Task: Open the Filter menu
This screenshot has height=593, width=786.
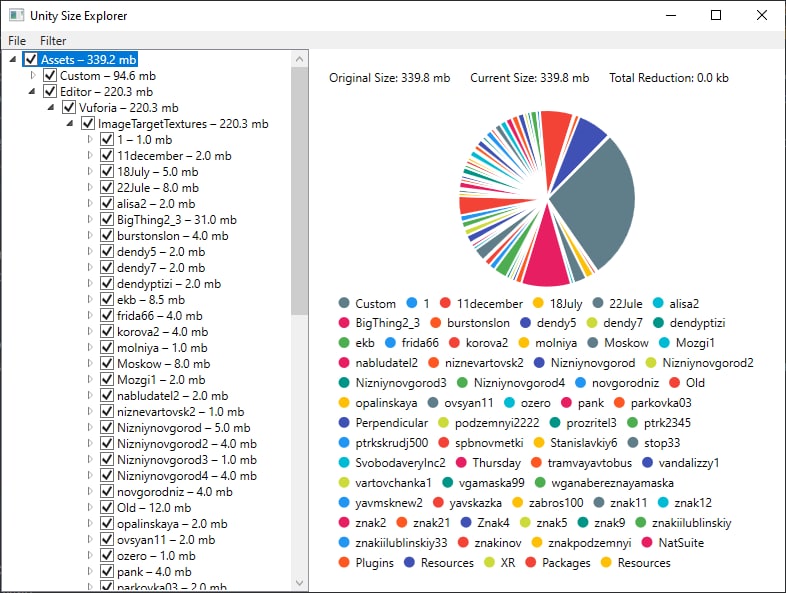Action: point(53,41)
